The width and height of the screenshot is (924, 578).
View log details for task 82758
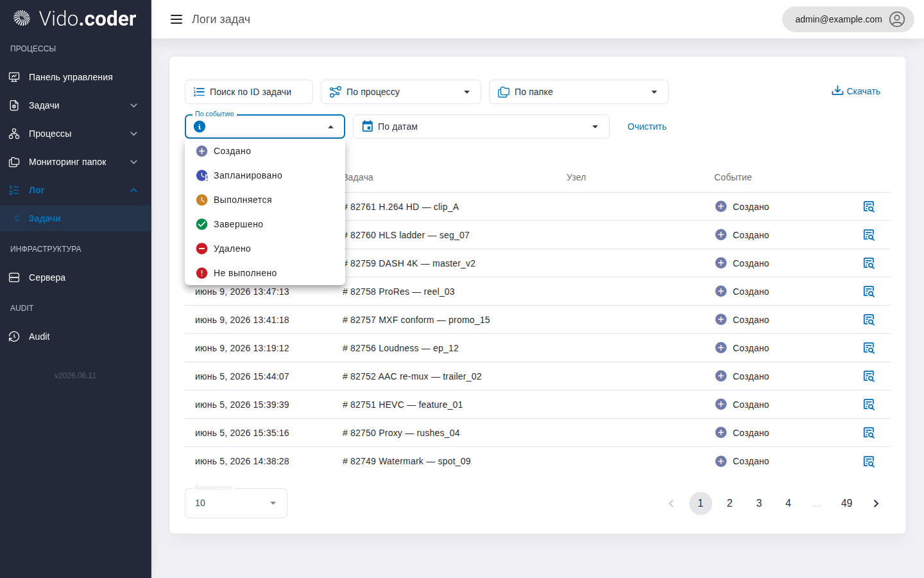[x=869, y=292]
